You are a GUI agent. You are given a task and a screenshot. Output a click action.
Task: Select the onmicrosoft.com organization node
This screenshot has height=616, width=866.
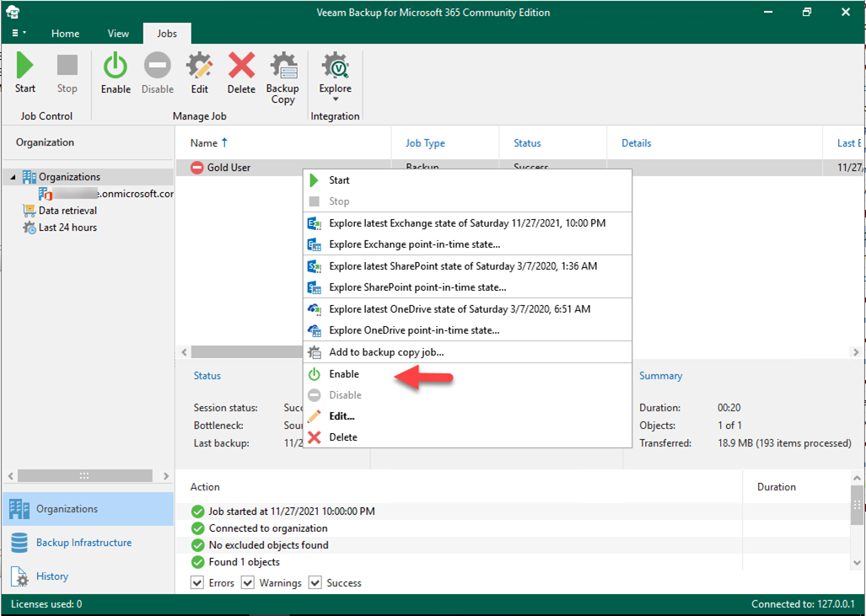click(x=106, y=194)
